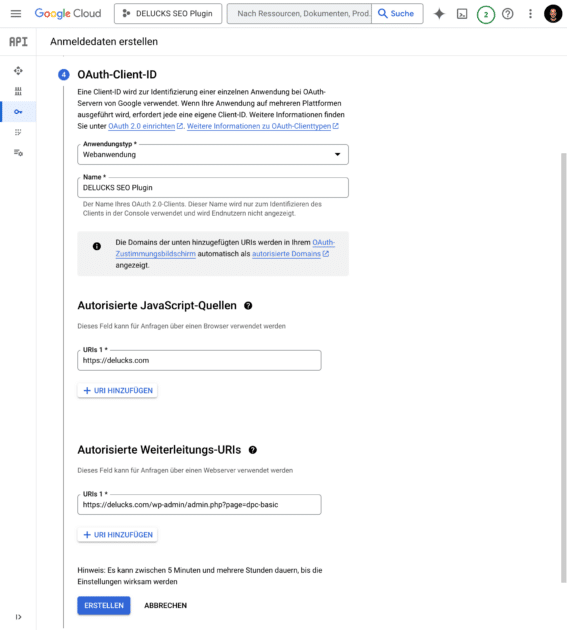Focus the resource search field
Viewport: 567px width, 630px height.
[x=299, y=14]
